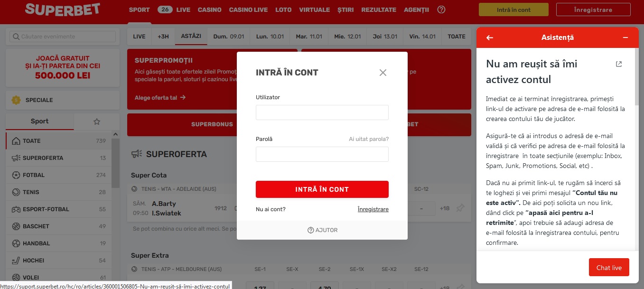The height and width of the screenshot is (289, 644).
Task: Select the Lun. 10.01 date tab
Action: click(270, 37)
